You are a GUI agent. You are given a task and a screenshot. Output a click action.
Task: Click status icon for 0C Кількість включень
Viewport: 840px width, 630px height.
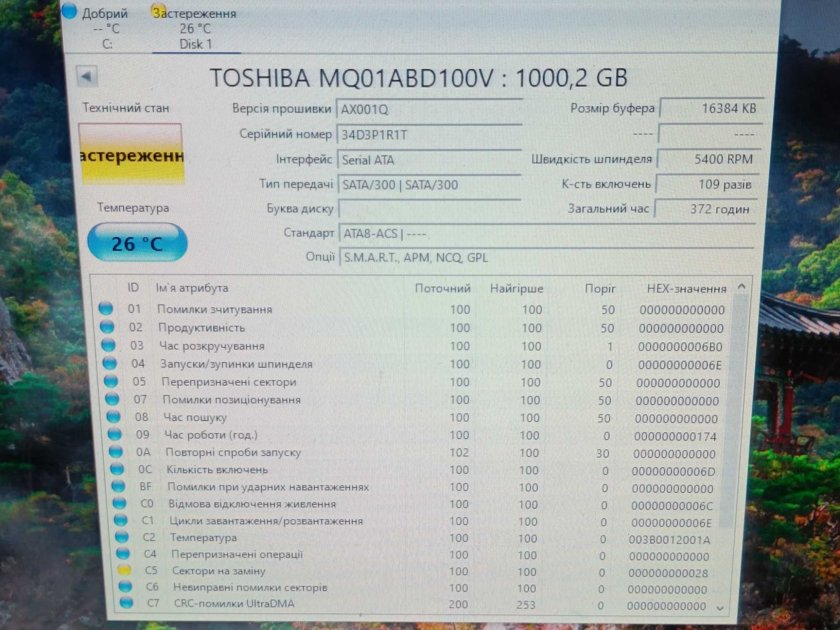point(117,469)
